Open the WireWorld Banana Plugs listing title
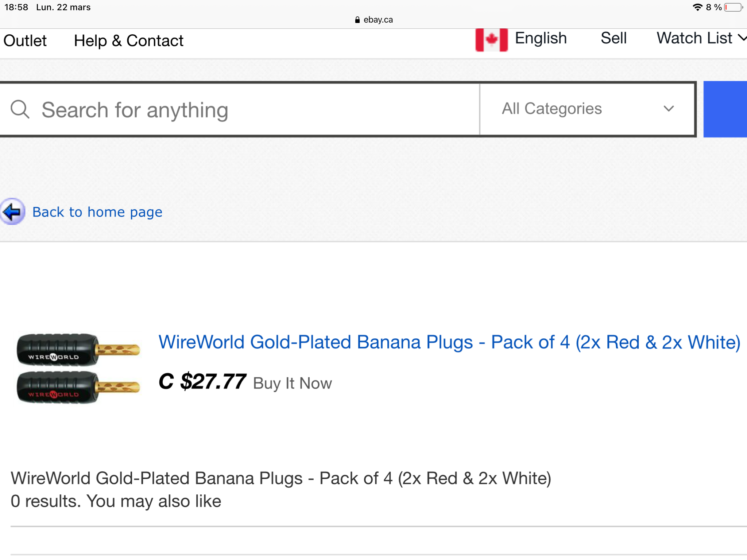 (x=449, y=342)
